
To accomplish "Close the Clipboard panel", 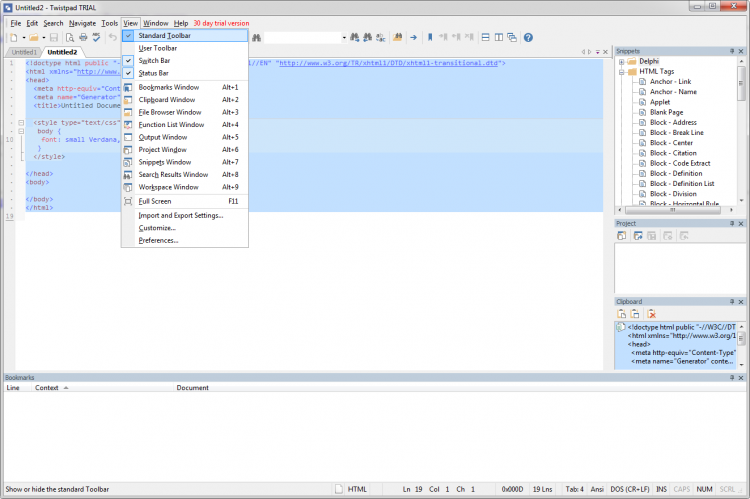I will tap(741, 302).
